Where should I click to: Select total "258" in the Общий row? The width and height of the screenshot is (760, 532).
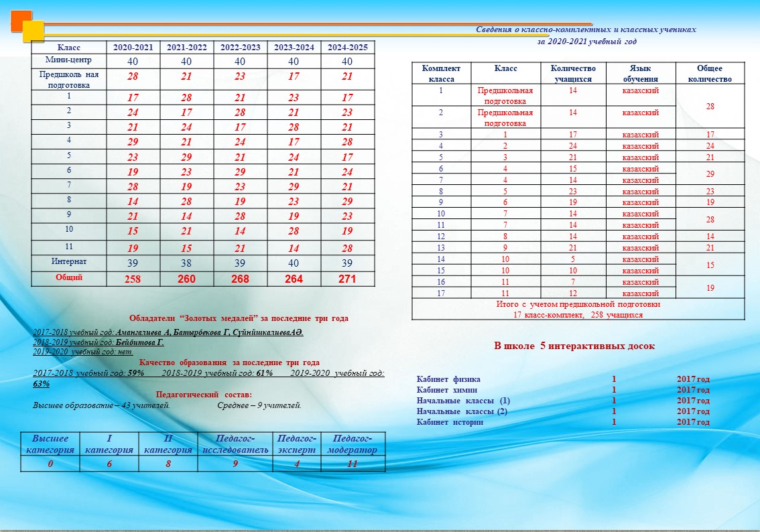(x=132, y=279)
